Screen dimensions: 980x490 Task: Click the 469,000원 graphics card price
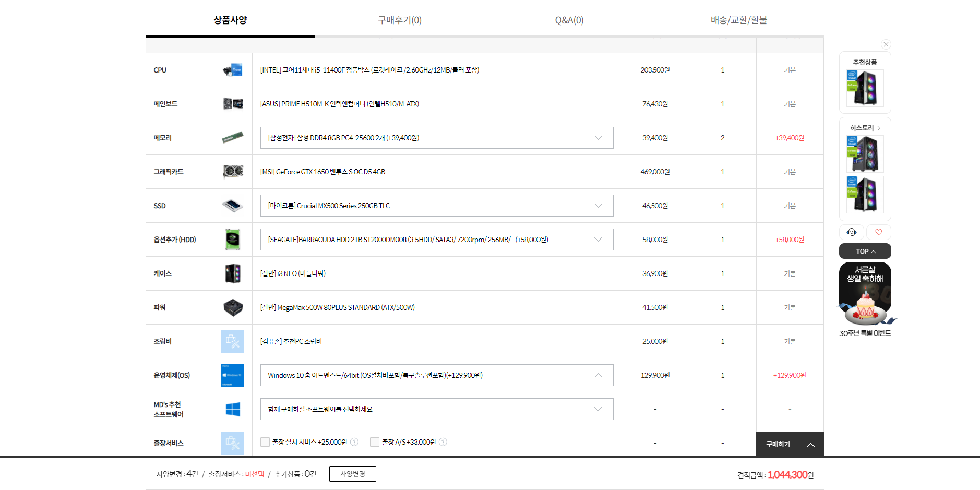(655, 172)
